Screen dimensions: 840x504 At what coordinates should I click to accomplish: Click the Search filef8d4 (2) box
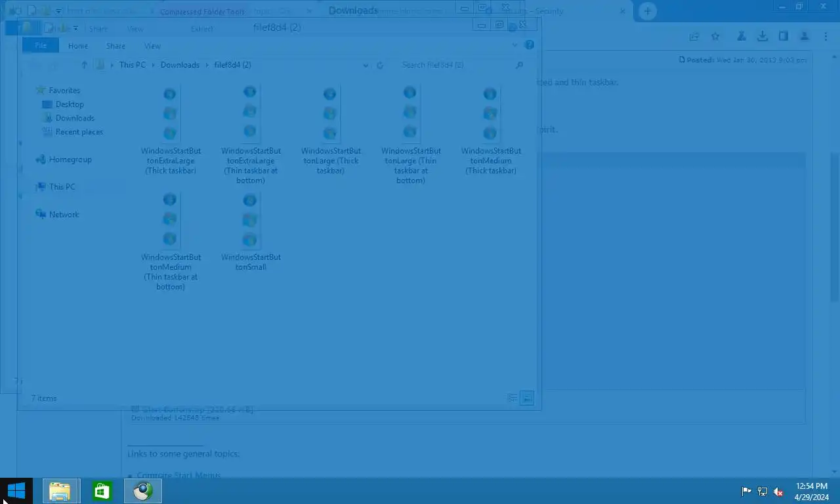click(x=456, y=65)
